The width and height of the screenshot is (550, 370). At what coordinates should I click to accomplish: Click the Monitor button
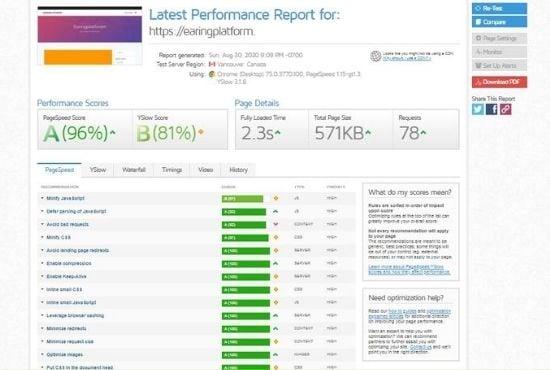(x=499, y=52)
